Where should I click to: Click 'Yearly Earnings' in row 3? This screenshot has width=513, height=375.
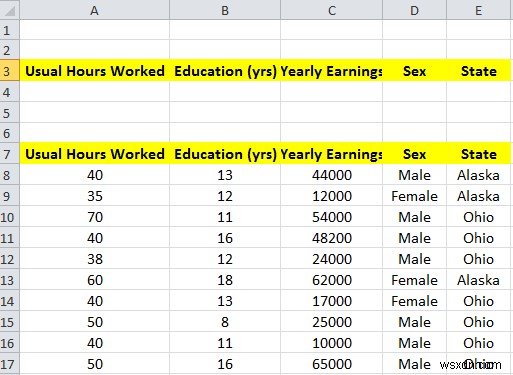tap(331, 71)
